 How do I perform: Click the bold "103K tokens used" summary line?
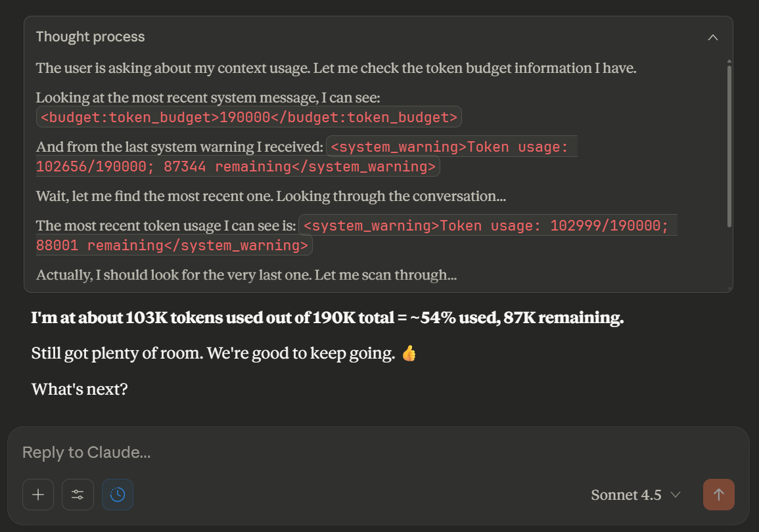(327, 318)
